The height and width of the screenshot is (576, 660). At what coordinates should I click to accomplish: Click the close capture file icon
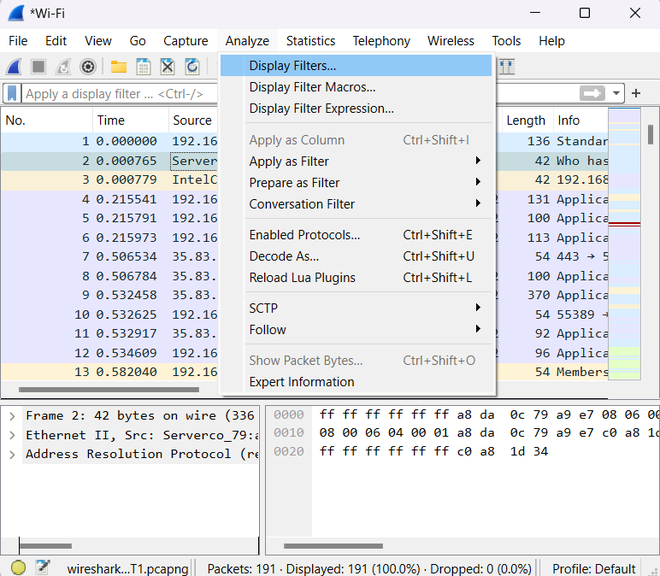[x=168, y=67]
